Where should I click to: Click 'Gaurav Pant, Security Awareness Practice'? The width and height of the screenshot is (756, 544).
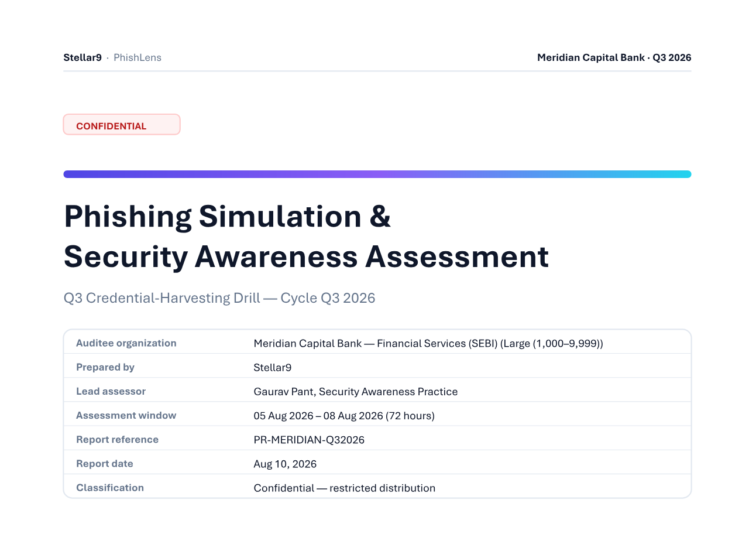tap(356, 392)
